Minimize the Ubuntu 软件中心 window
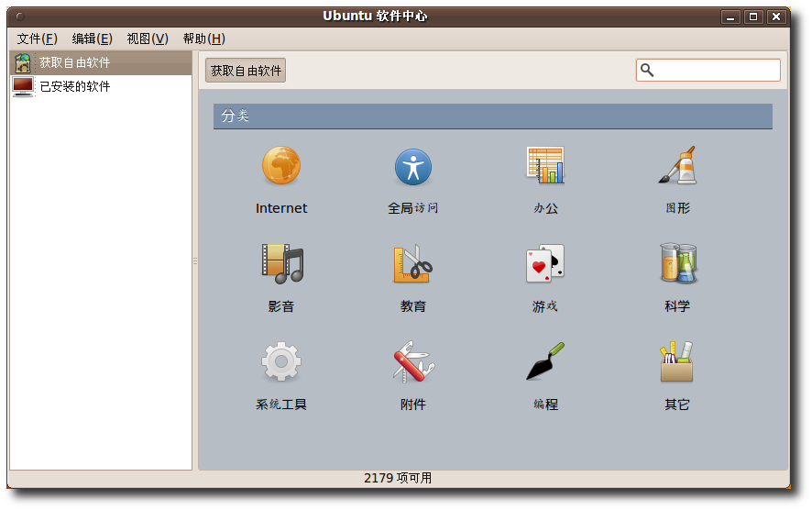Screen dimensions: 812x510 730,17
